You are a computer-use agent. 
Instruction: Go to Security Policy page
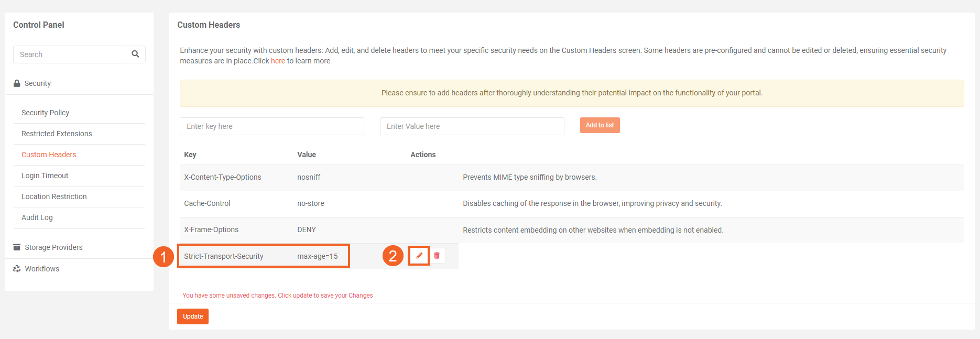coord(45,113)
